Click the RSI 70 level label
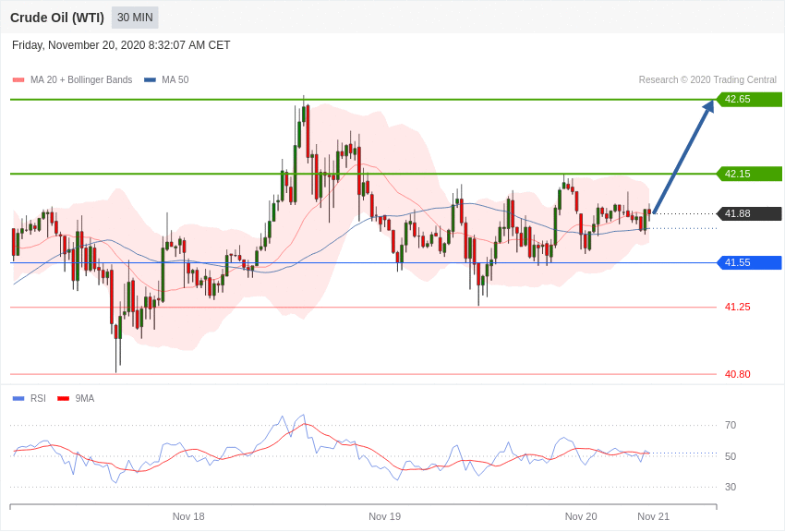 (x=731, y=425)
